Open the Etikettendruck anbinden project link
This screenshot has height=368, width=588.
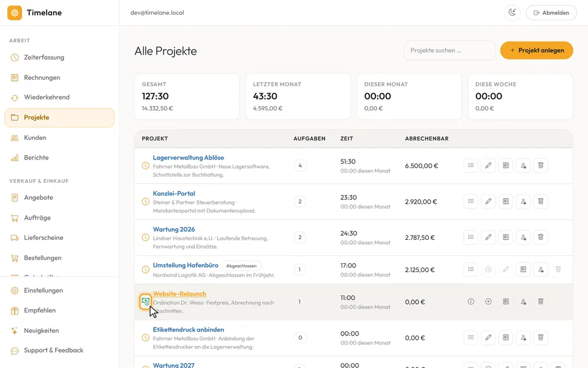[x=188, y=330]
